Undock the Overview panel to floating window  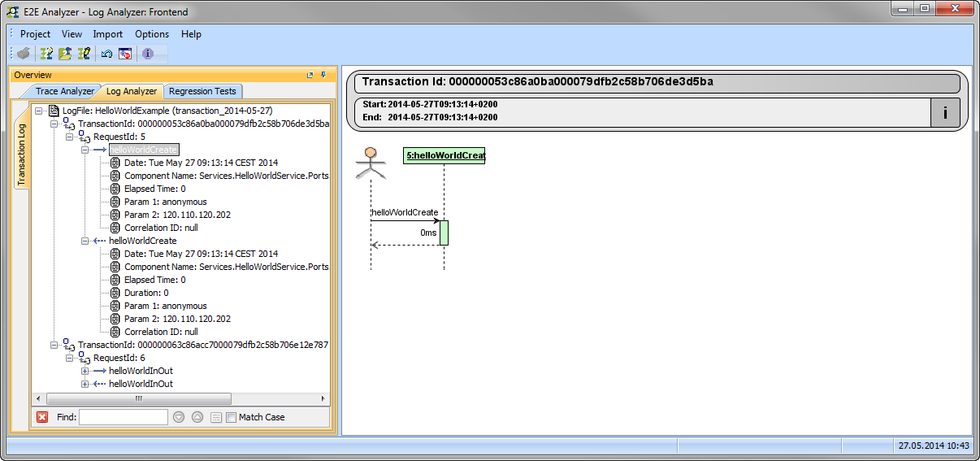(x=310, y=75)
